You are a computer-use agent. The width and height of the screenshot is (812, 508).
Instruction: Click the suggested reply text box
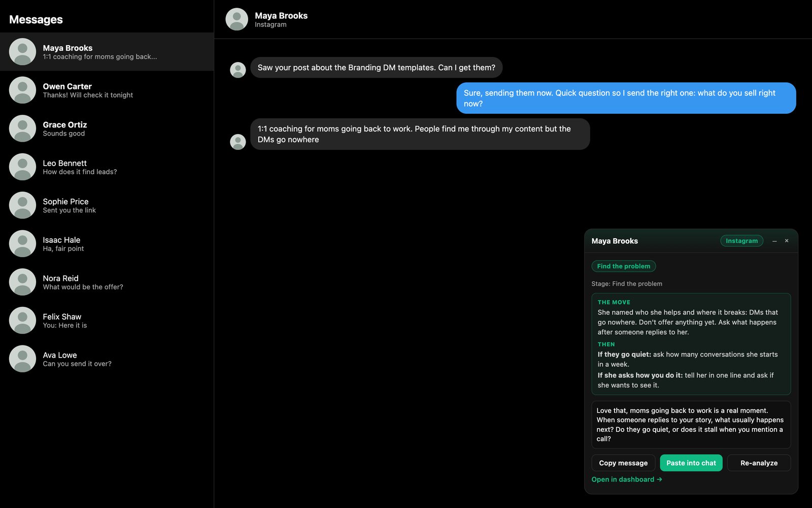(691, 425)
